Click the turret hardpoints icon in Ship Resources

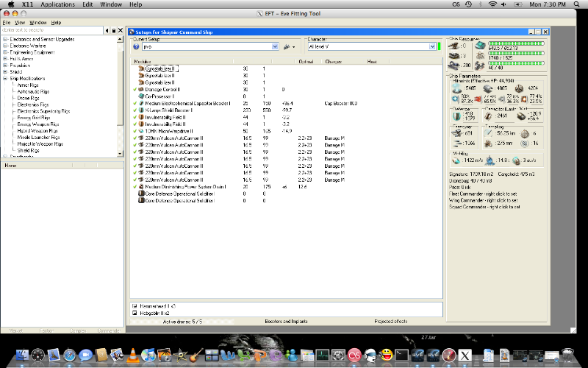[454, 46]
